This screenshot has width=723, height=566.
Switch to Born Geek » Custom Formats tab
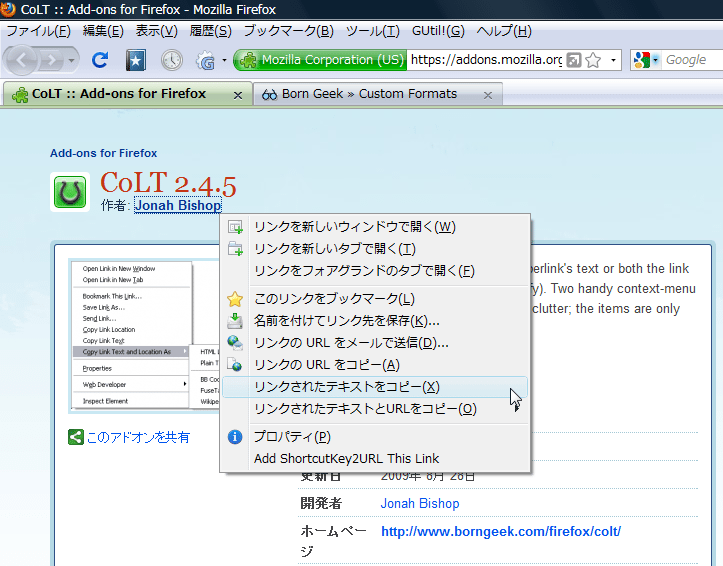(378, 94)
